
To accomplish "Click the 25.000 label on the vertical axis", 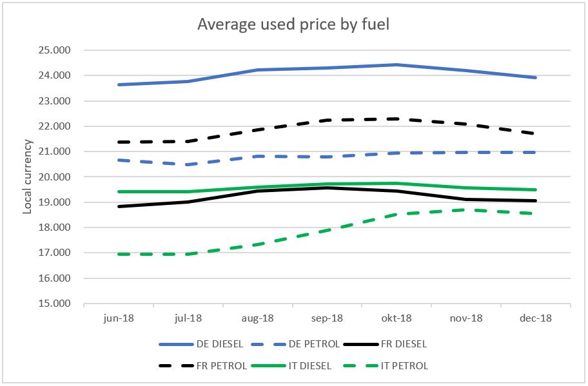I will pos(54,50).
